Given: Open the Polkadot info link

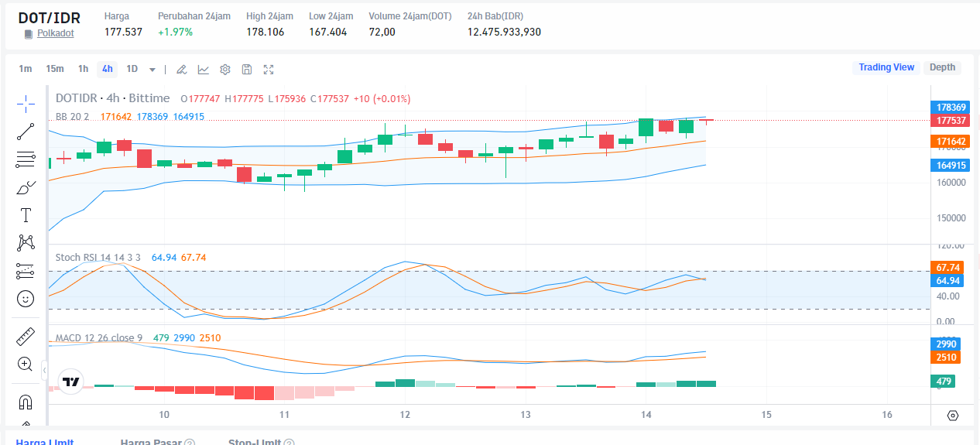Looking at the screenshot, I should [56, 33].
